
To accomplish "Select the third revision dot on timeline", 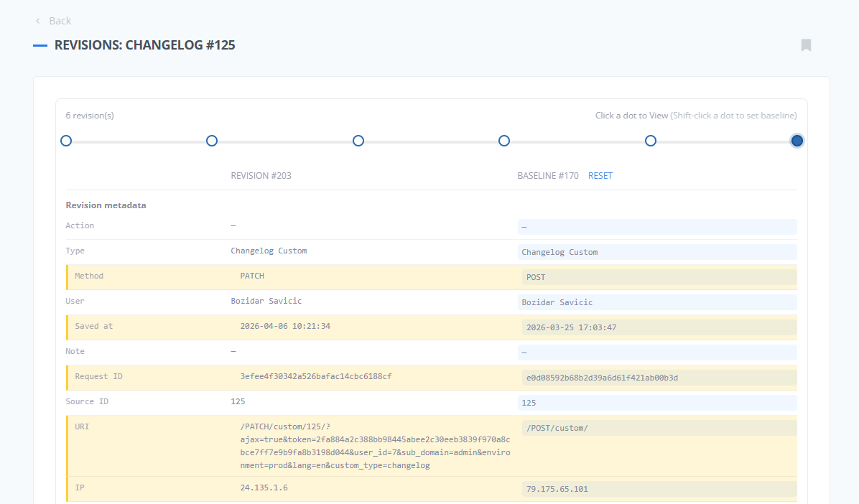I will 358,141.
